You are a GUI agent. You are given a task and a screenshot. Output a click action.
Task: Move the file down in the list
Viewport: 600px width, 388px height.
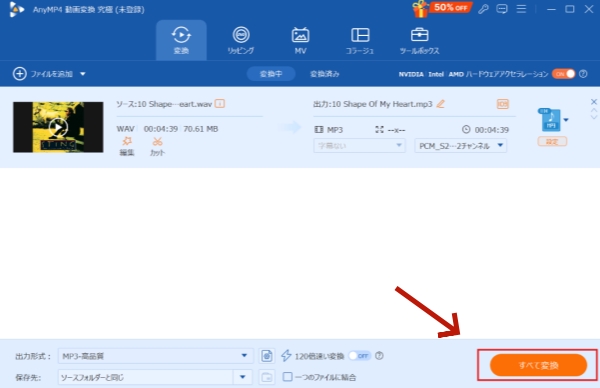593,117
